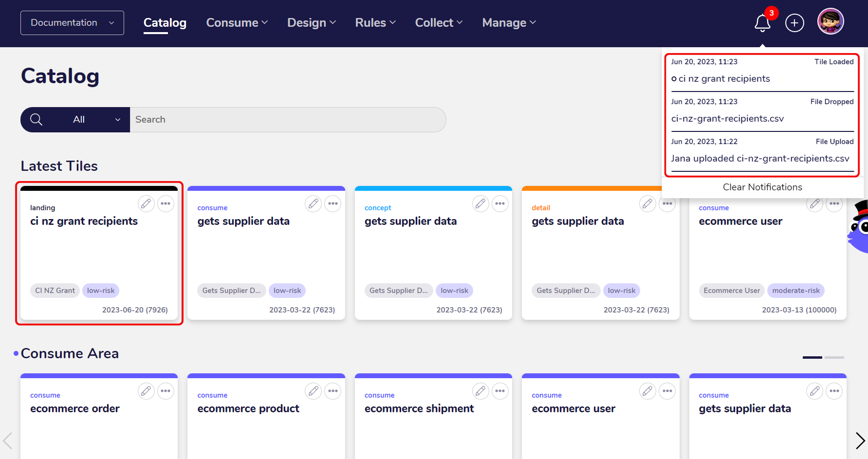Click the moderate-risk tag on ecommerce user tile
This screenshot has width=868, height=459.
click(796, 291)
